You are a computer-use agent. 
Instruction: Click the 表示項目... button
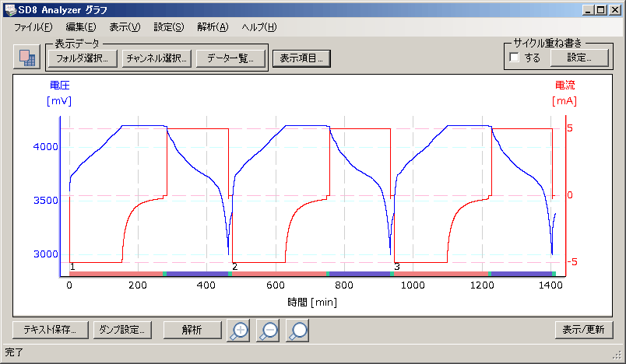click(301, 58)
